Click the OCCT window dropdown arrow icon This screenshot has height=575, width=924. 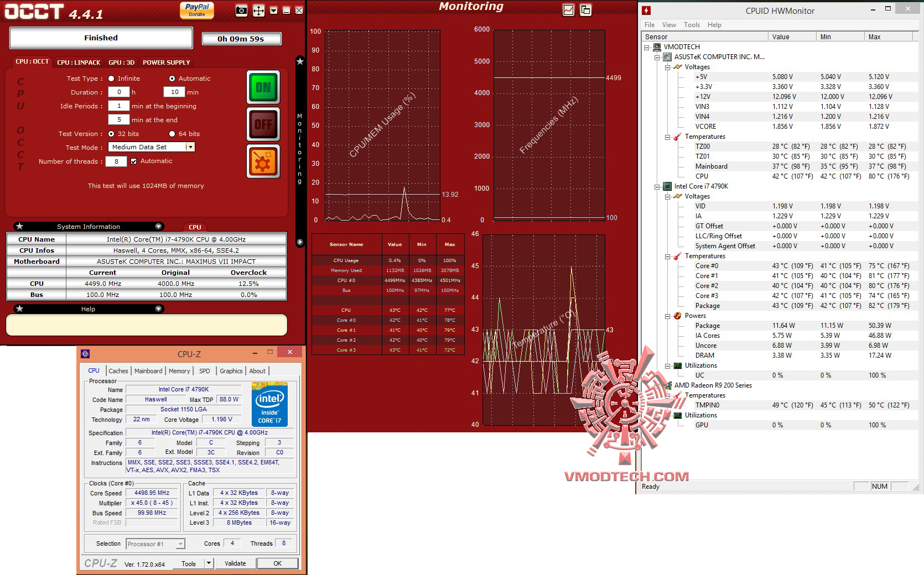(x=274, y=11)
